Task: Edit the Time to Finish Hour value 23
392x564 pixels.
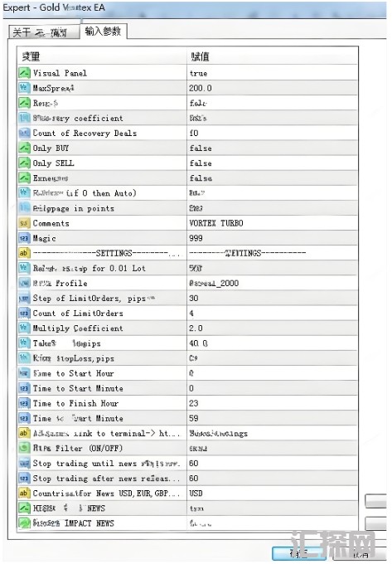Action: pos(272,404)
